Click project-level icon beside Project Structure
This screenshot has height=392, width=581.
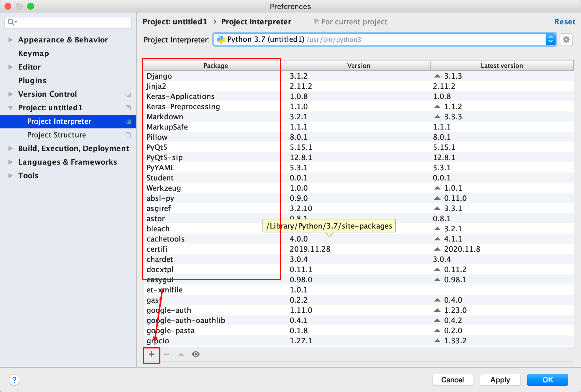click(128, 135)
